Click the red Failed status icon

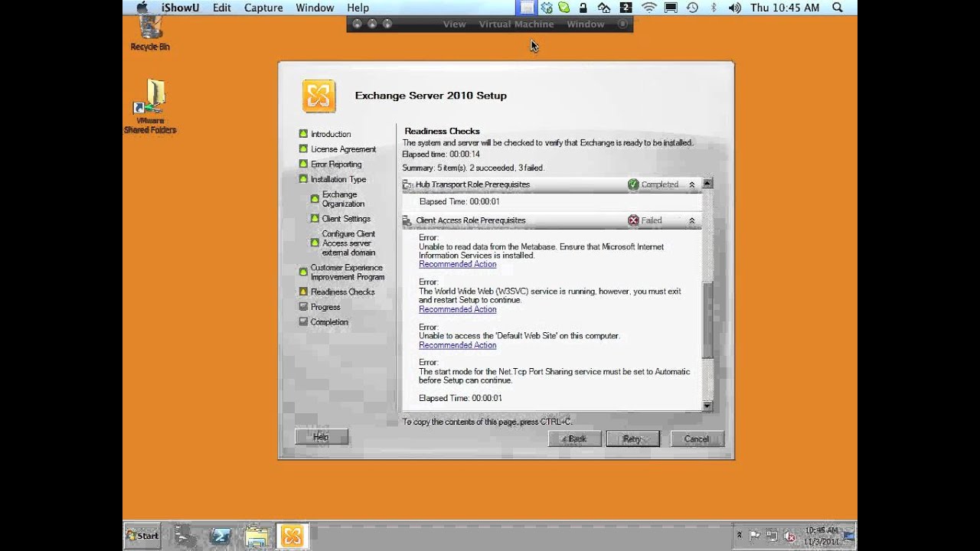pos(633,220)
